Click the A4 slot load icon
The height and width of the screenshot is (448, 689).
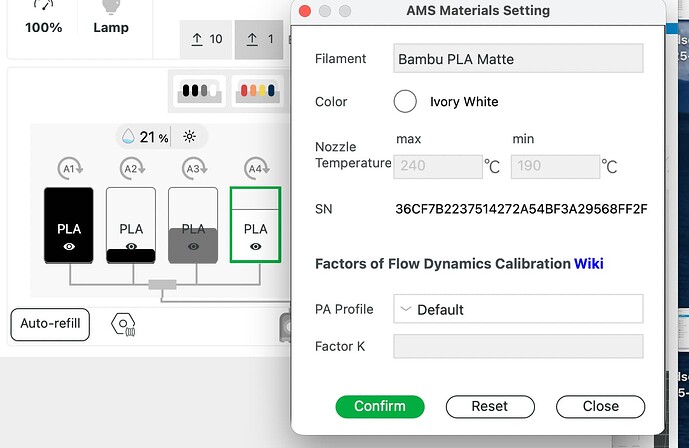(257, 168)
